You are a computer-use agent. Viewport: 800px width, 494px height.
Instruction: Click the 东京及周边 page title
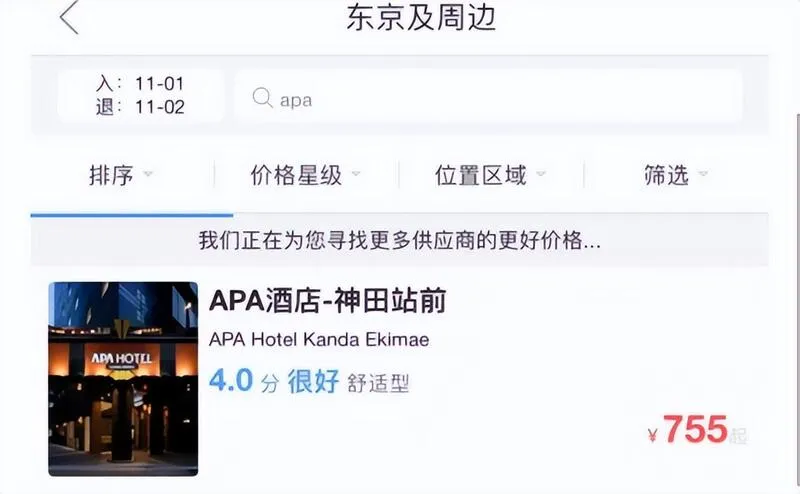(x=421, y=18)
